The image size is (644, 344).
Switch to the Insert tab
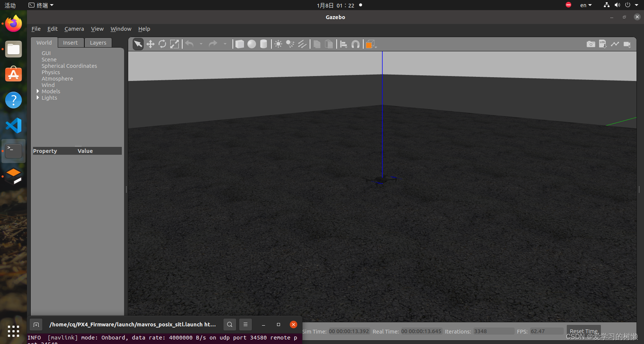[70, 43]
